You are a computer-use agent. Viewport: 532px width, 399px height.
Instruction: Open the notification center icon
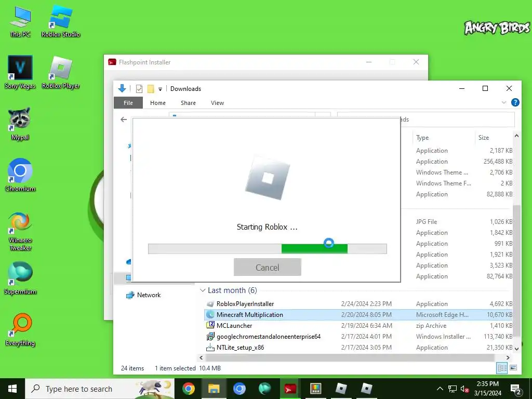[516, 389]
